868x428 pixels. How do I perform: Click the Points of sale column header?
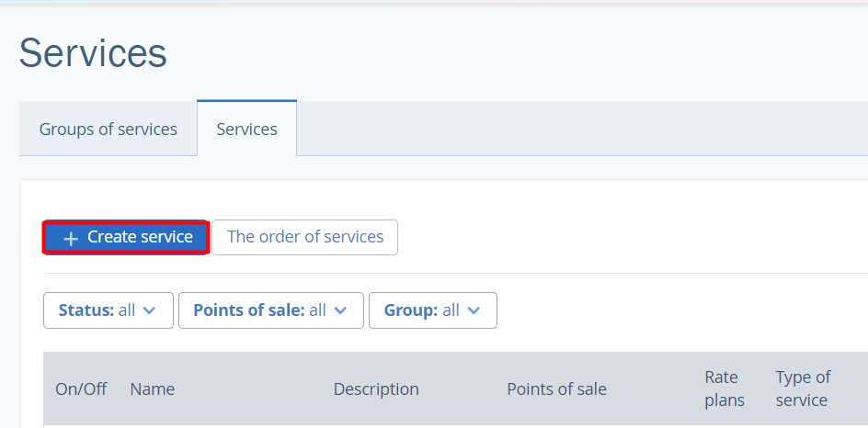[556, 389]
